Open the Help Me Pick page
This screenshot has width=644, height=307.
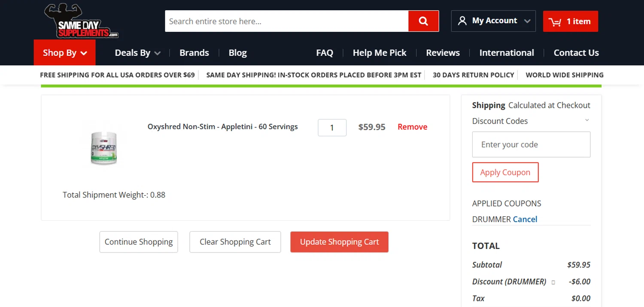[x=380, y=53]
